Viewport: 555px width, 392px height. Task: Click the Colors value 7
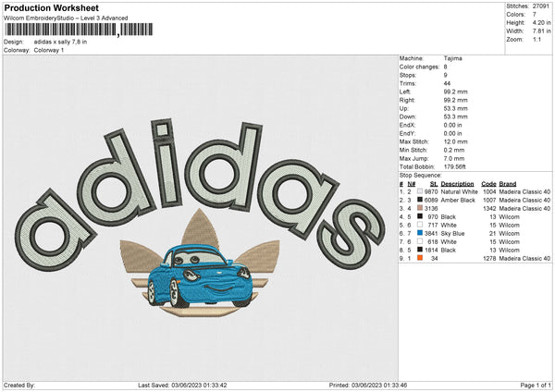pos(535,15)
